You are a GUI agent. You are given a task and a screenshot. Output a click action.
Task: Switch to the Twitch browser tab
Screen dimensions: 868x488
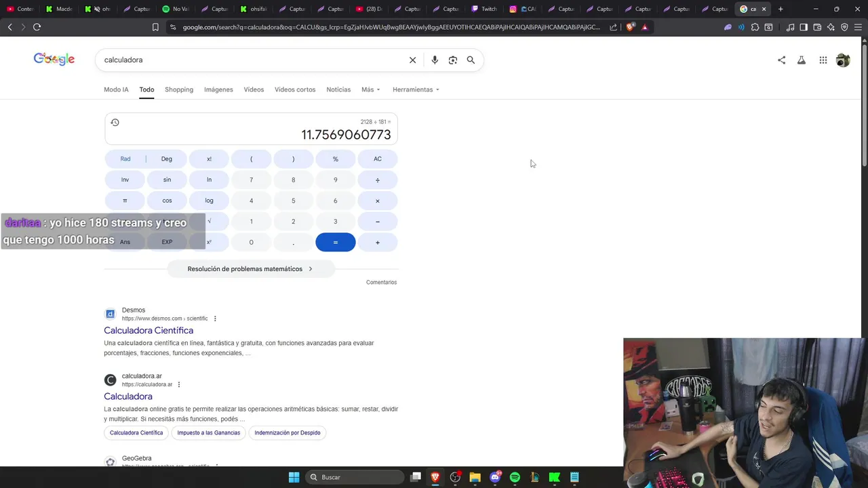point(484,9)
